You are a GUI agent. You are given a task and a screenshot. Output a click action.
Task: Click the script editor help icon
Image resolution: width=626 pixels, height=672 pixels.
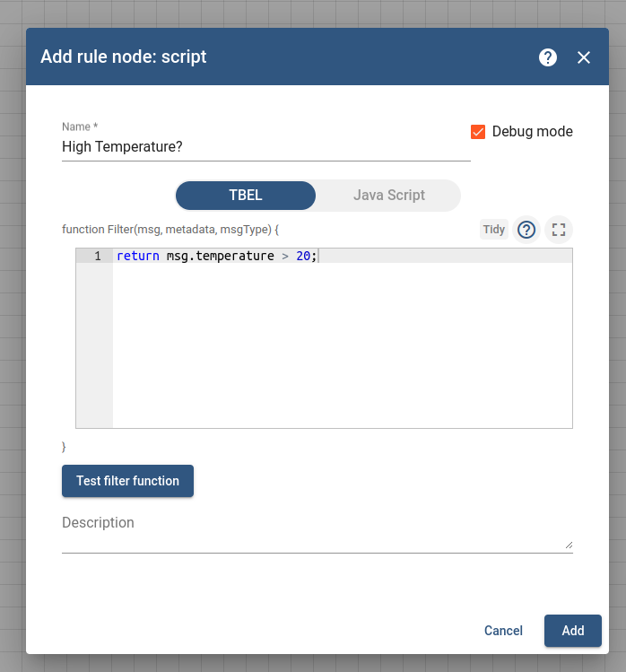point(526,230)
